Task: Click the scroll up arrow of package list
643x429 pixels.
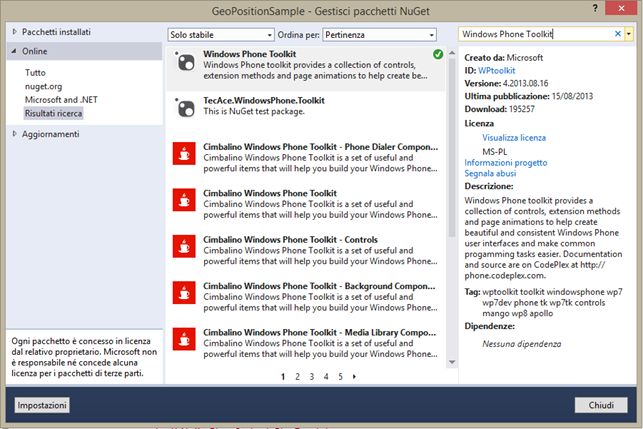Action: pyautogui.click(x=452, y=53)
